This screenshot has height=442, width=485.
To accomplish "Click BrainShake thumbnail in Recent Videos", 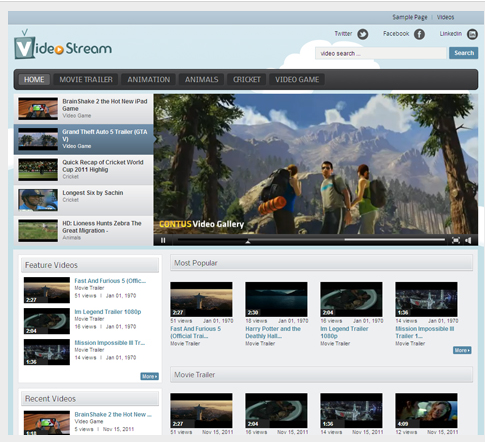I will (47, 423).
